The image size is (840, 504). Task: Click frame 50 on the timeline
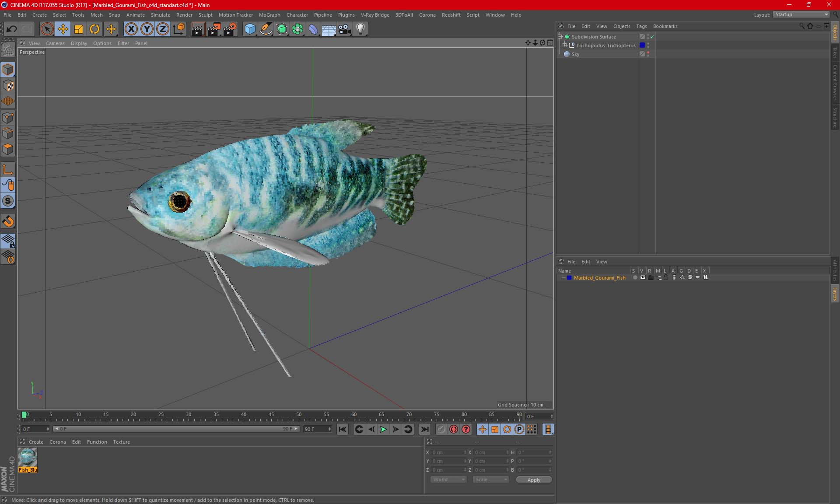[x=299, y=416]
